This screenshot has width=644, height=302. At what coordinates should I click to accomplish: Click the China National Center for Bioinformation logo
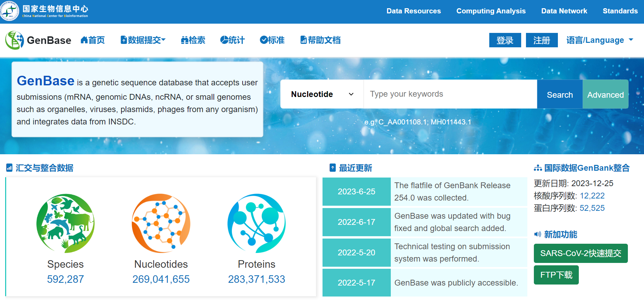pos(10,11)
